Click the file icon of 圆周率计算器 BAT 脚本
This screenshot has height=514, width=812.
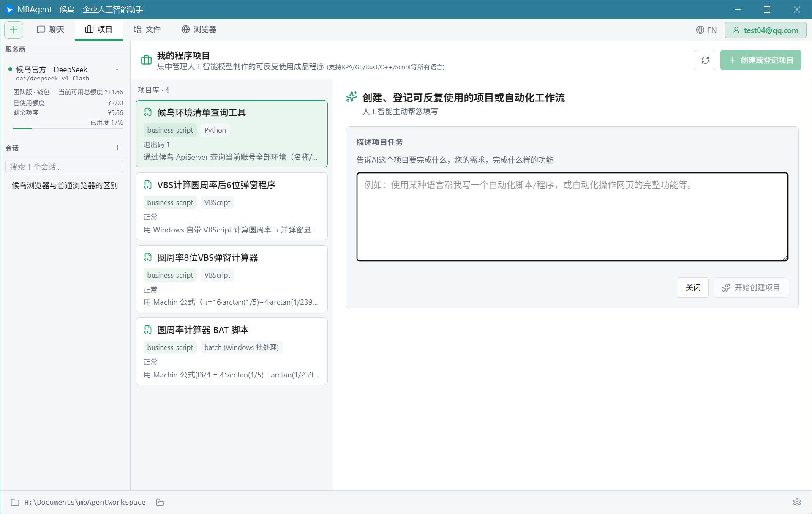tap(148, 330)
